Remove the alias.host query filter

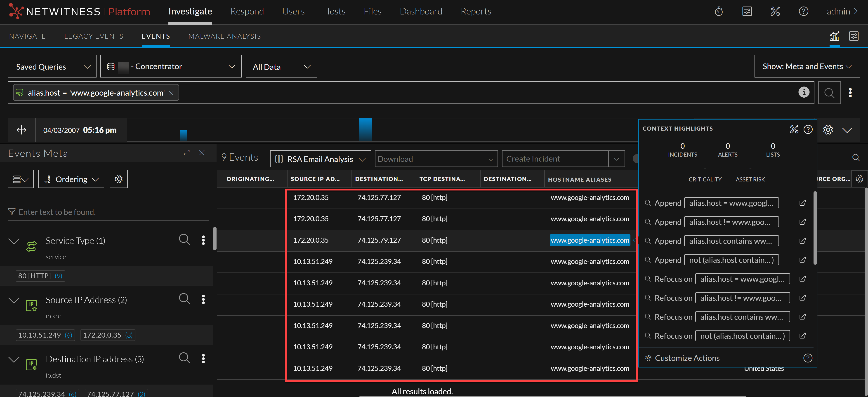[171, 93]
